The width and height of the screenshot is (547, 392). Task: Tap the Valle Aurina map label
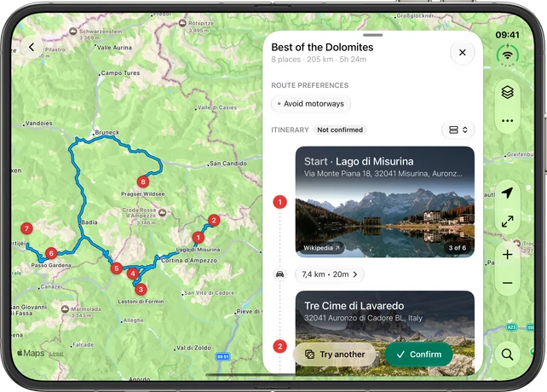point(114,48)
